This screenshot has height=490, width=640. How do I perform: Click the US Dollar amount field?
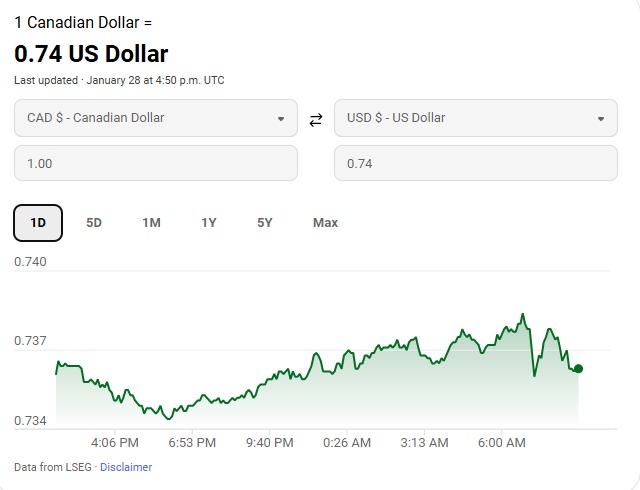475,163
